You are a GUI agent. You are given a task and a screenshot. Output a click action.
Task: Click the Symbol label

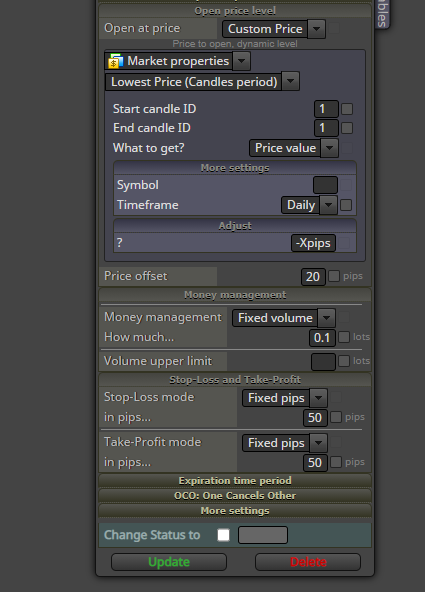tap(138, 185)
